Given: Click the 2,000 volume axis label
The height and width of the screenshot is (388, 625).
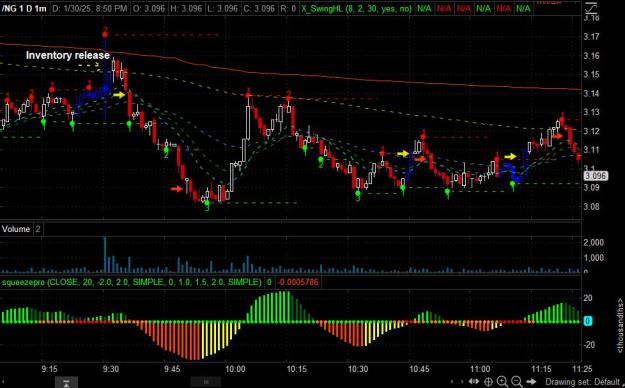Looking at the screenshot, I should (x=594, y=242).
